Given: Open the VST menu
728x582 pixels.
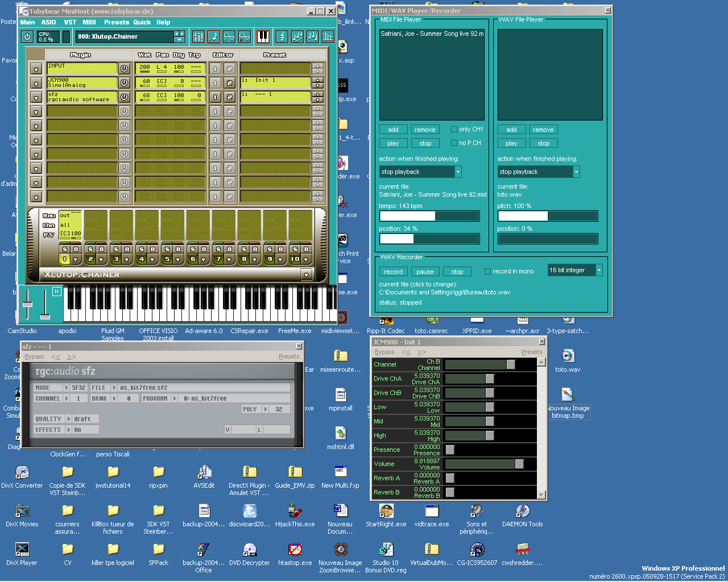Looking at the screenshot, I should (70, 22).
